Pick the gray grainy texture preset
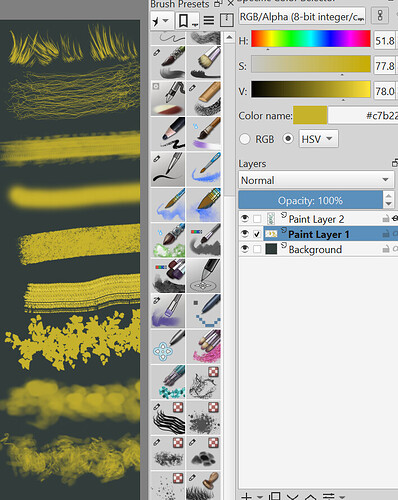Viewport: 398px width, 500px height. [x=168, y=453]
